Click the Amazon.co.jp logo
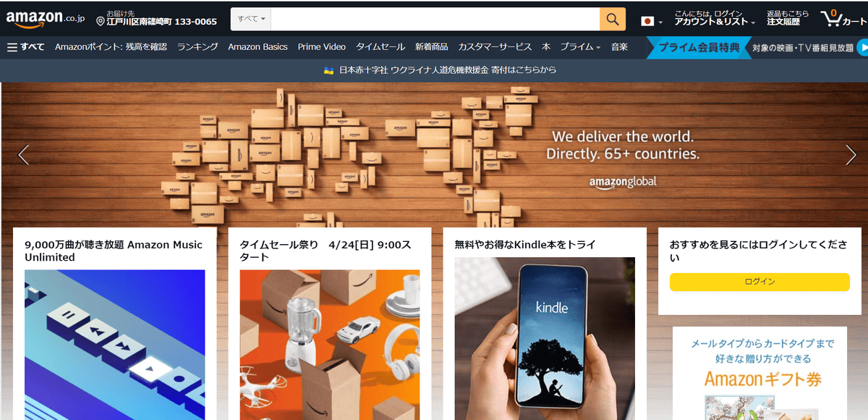 pos(46,20)
